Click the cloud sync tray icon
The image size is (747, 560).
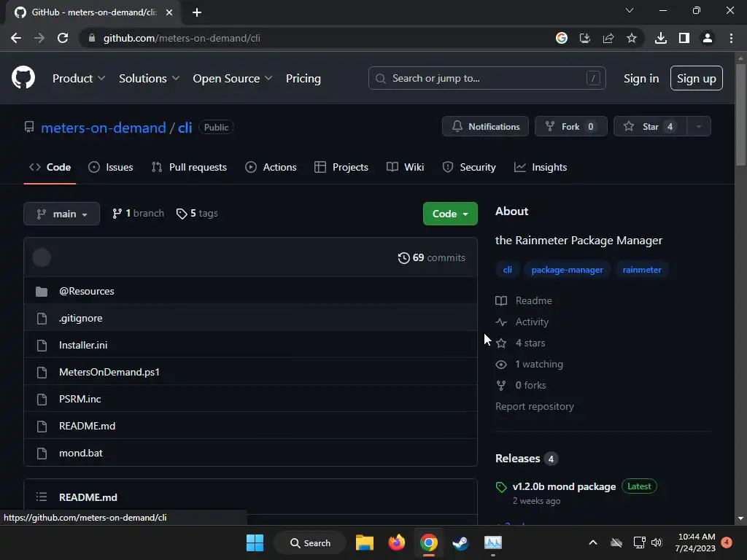point(616,542)
